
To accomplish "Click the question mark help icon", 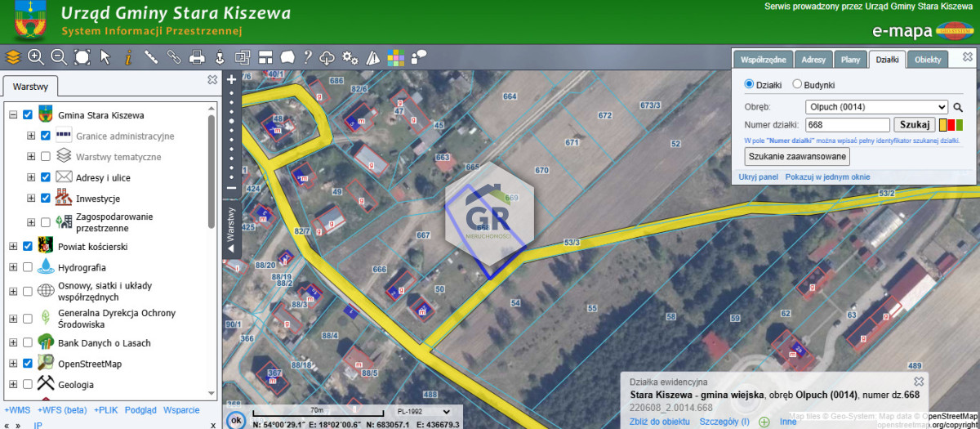I will tap(308, 57).
